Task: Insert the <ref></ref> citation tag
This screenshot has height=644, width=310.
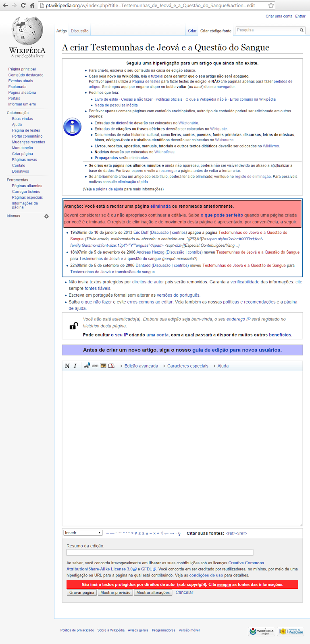Action: tap(236, 533)
